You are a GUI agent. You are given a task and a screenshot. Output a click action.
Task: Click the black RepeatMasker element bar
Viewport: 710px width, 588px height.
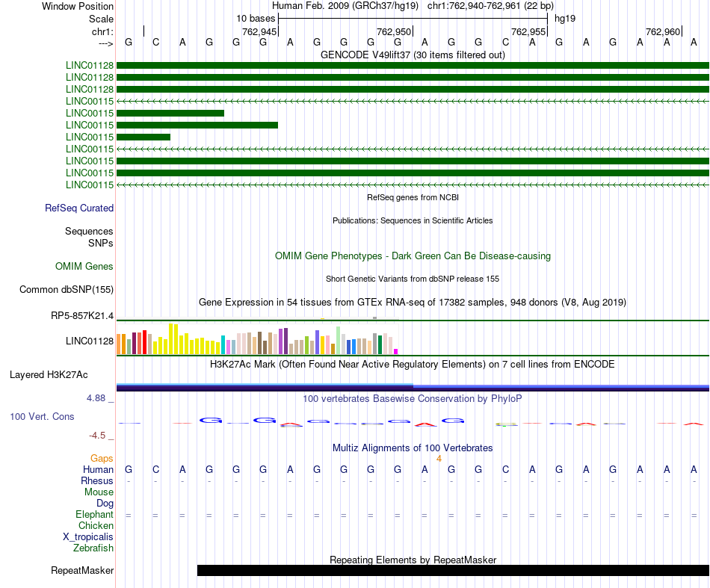(453, 570)
